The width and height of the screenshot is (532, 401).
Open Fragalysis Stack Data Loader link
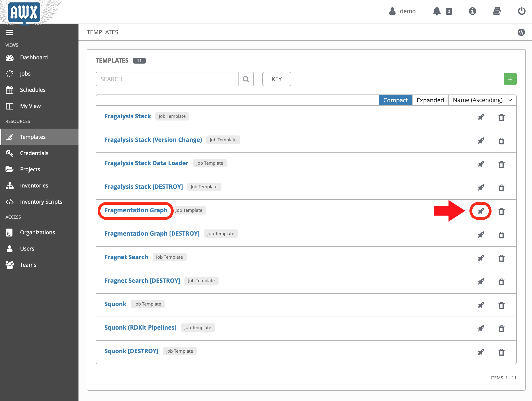[x=146, y=163]
